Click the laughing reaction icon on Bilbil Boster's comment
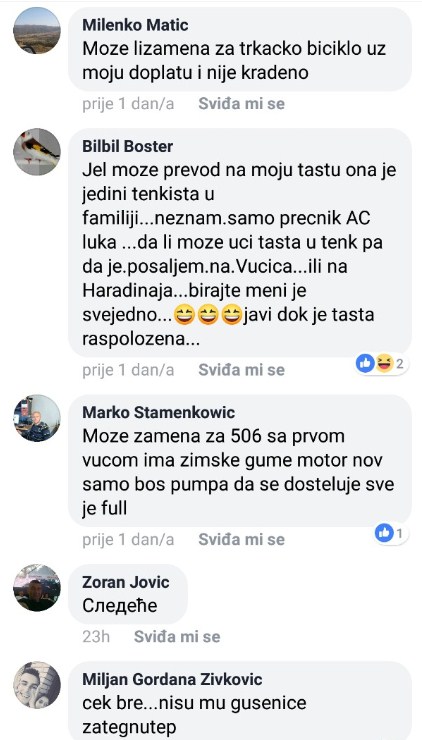422x740 pixels. [x=384, y=363]
